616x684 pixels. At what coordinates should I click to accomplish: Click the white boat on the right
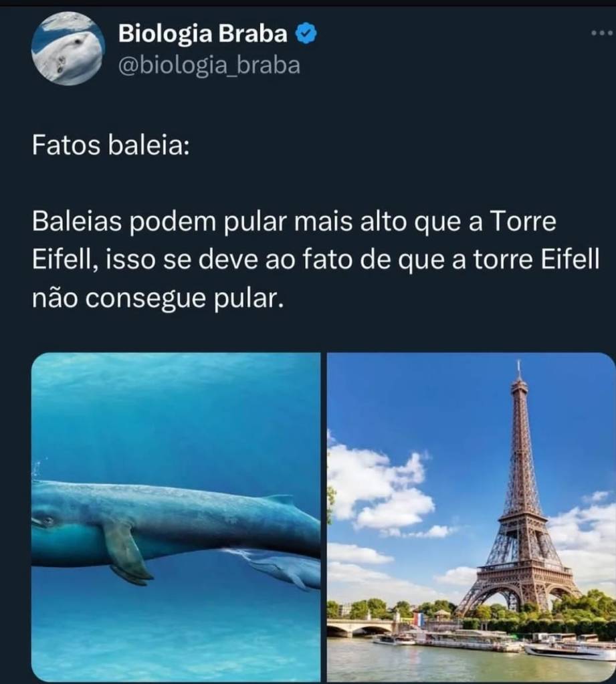[569, 651]
